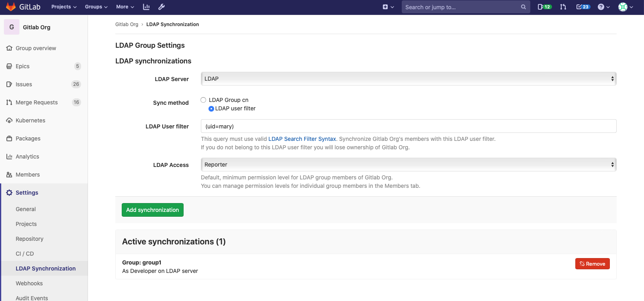Viewport: 644px width, 301px height.
Task: Open Members in sidebar
Action: click(28, 175)
